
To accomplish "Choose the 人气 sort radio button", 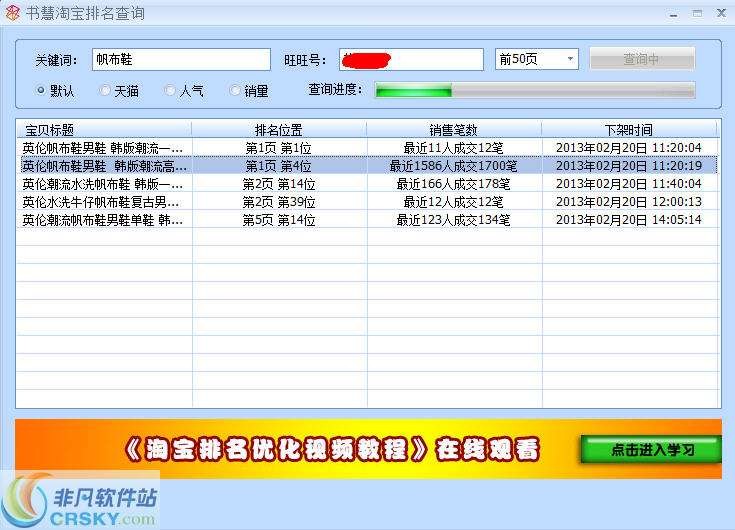I will pyautogui.click(x=170, y=90).
